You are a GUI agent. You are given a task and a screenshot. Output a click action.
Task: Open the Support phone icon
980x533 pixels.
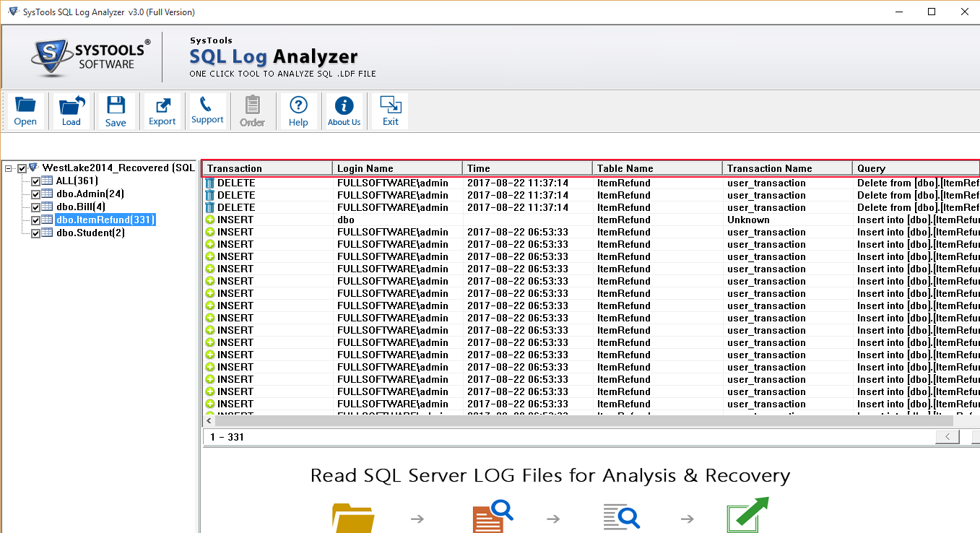[x=207, y=111]
